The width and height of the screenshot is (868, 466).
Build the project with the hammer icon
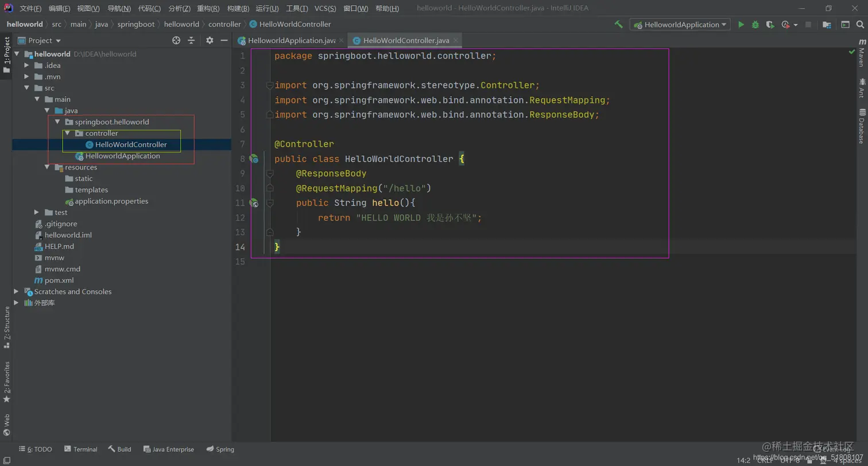(619, 25)
